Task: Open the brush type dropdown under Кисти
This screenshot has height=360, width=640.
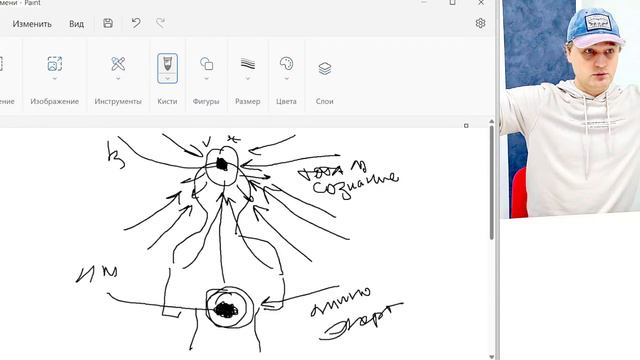Action: pos(167,78)
